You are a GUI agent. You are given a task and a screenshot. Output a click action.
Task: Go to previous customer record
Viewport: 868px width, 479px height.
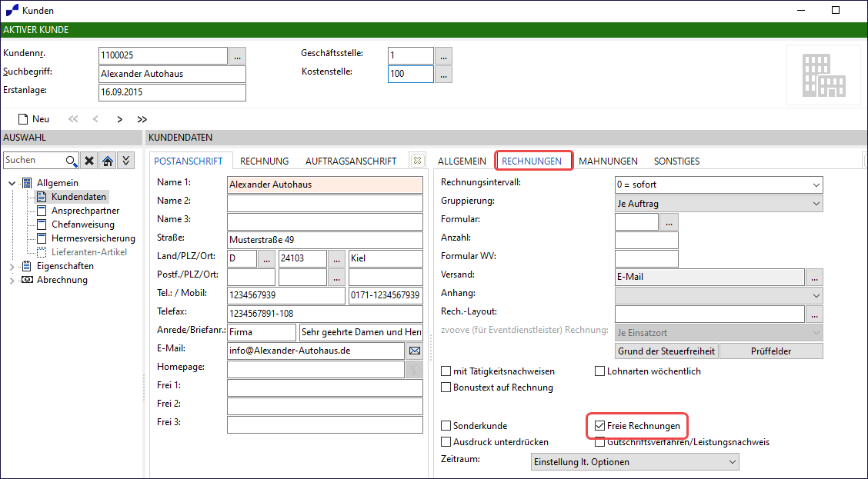click(95, 119)
